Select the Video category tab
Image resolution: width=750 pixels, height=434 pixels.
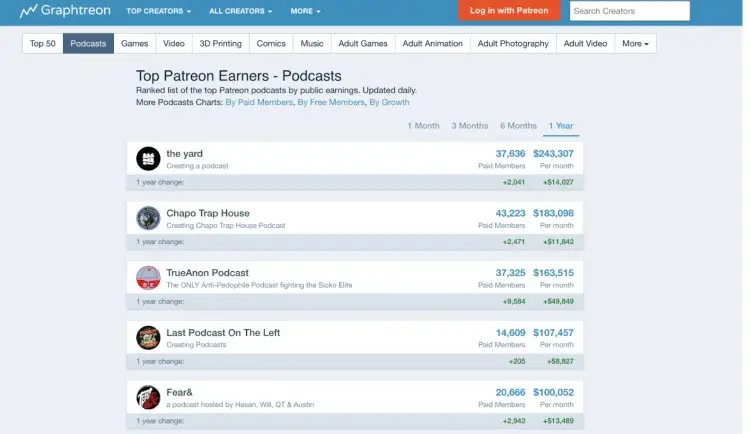click(174, 44)
